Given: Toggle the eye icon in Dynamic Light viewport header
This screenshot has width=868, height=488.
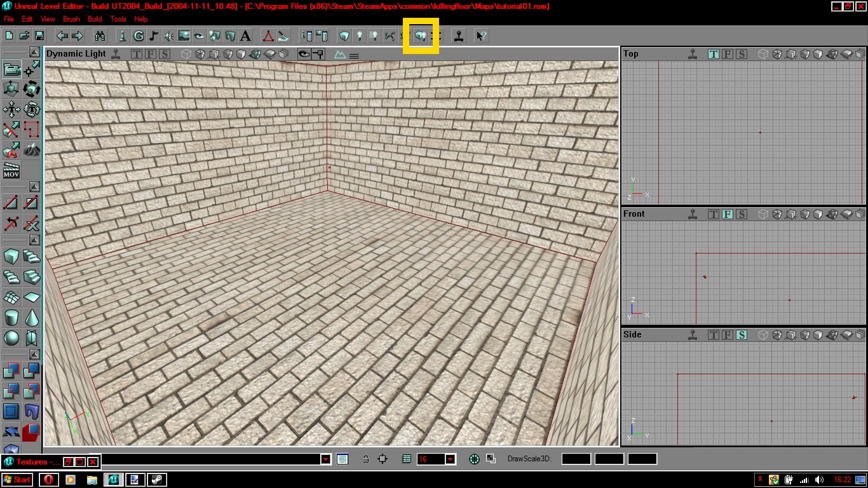Looking at the screenshot, I should coord(304,54).
